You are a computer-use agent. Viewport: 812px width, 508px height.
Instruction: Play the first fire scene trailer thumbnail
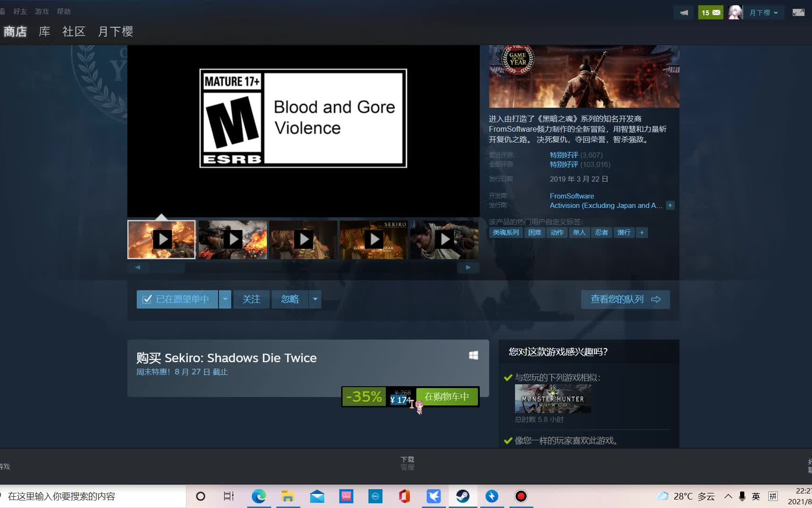[x=162, y=239]
